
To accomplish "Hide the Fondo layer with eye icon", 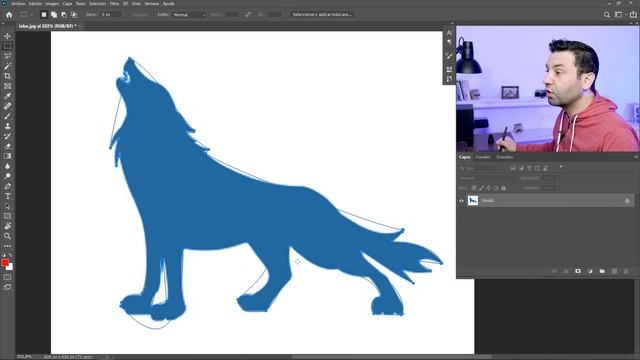I will 461,200.
